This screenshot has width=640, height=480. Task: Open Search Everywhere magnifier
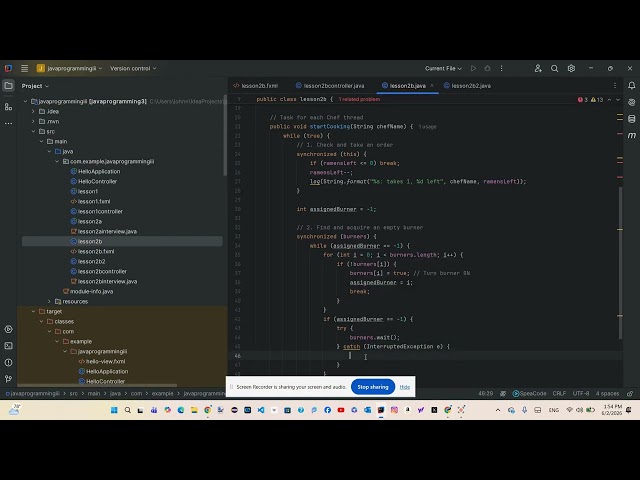(554, 69)
